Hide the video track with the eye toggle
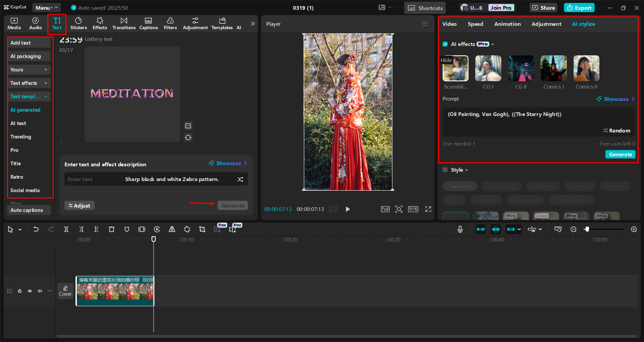This screenshot has height=342, width=644. click(30, 291)
